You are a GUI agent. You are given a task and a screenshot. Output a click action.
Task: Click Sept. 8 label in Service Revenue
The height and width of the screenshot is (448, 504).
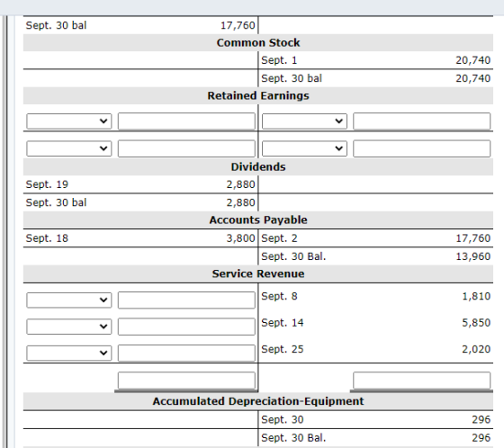[279, 296]
